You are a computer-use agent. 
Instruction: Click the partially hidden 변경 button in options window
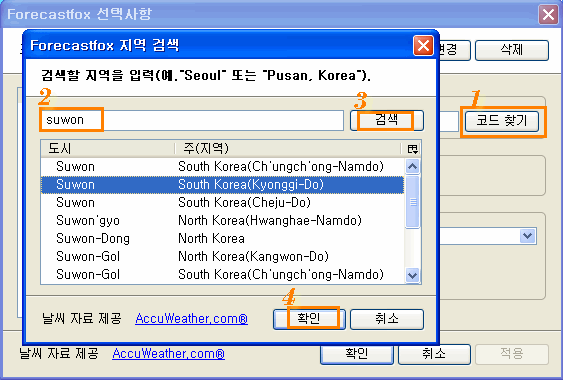[x=455, y=50]
